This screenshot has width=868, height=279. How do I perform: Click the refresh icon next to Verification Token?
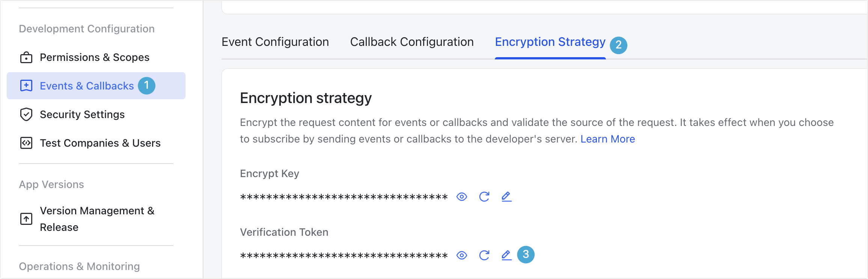484,255
